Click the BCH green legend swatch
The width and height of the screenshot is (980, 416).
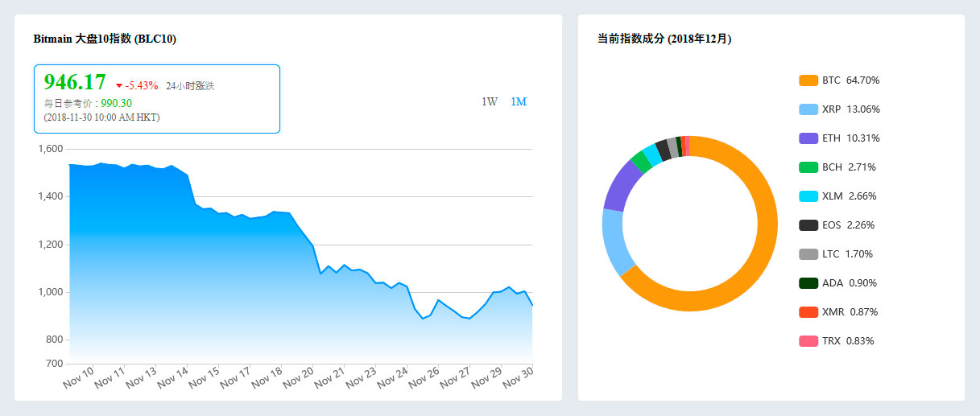point(808,167)
